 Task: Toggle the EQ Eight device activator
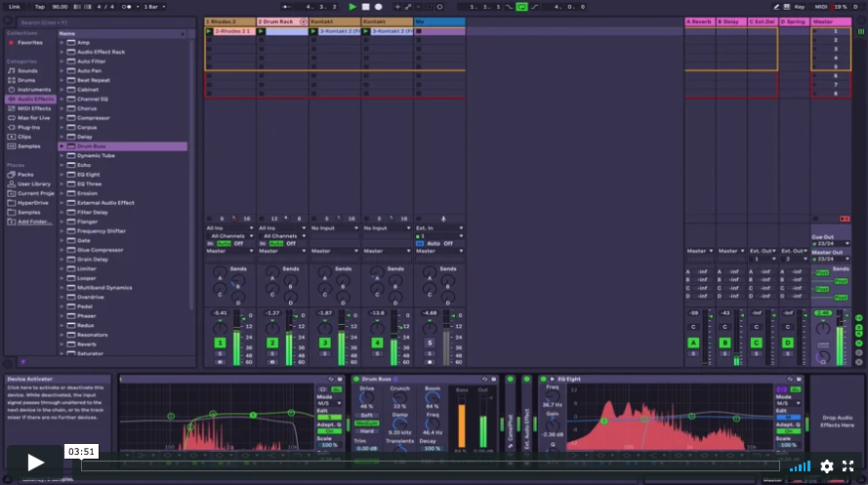(x=544, y=380)
